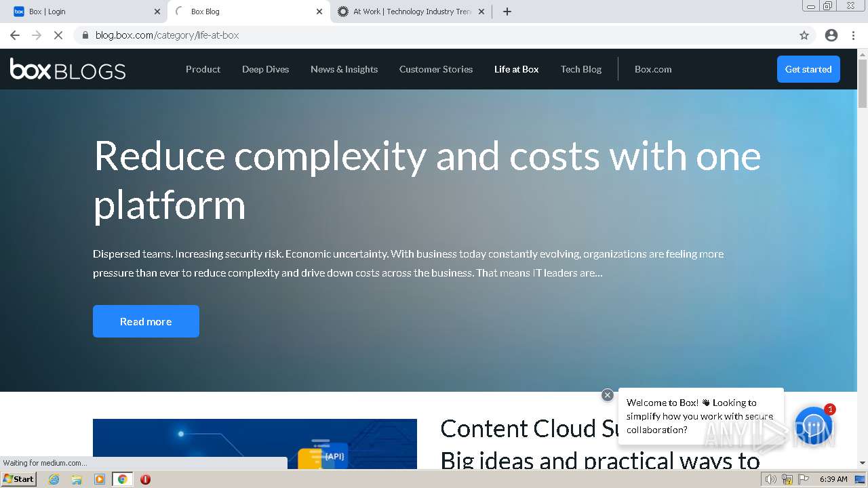Screen dimensions: 868x488
Task: Bookmark this page with star icon
Action: 804,35
